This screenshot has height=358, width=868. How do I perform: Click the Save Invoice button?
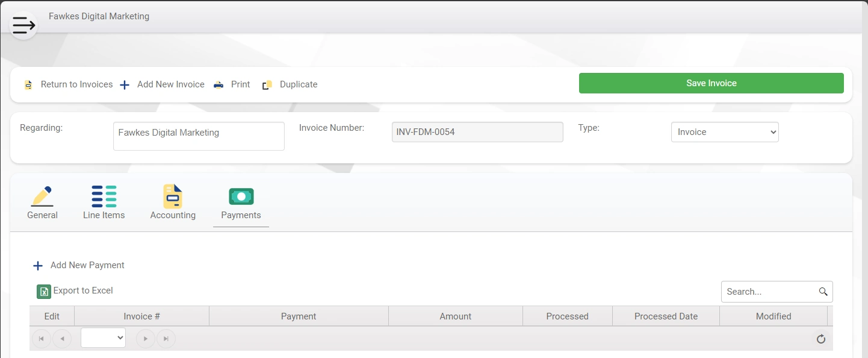[711, 83]
